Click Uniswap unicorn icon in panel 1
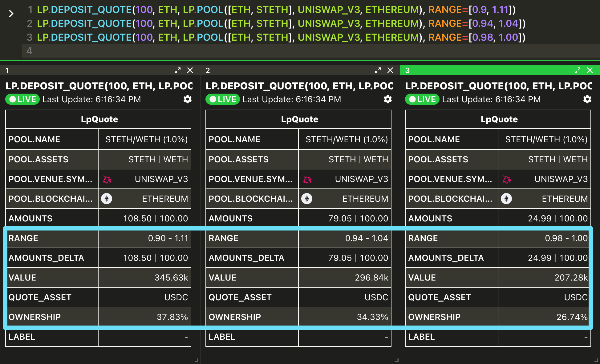The image size is (600, 364). 107,179
